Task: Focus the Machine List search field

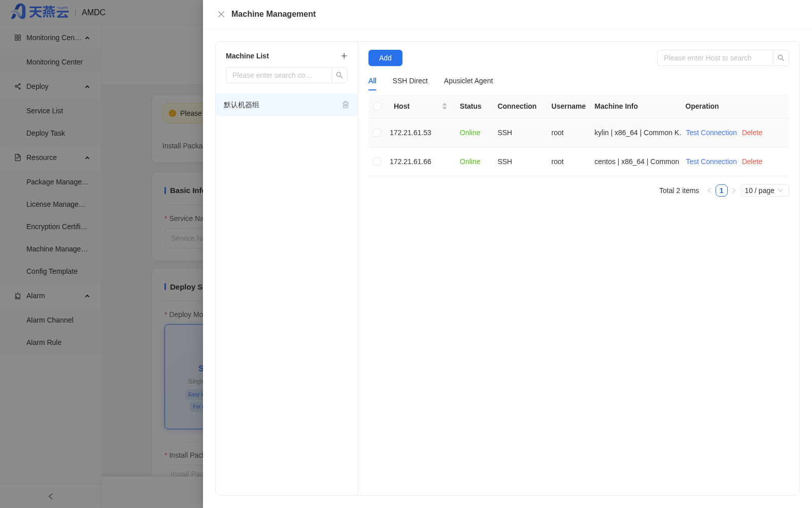Action: coord(279,75)
